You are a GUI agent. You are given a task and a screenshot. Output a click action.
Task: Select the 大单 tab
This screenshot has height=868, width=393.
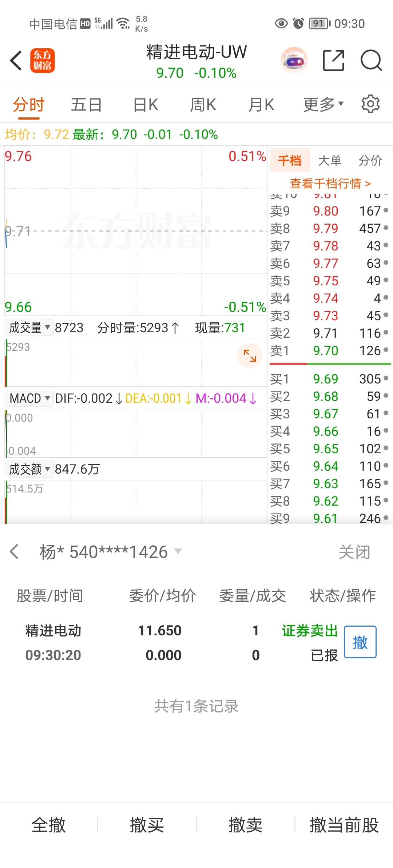330,160
